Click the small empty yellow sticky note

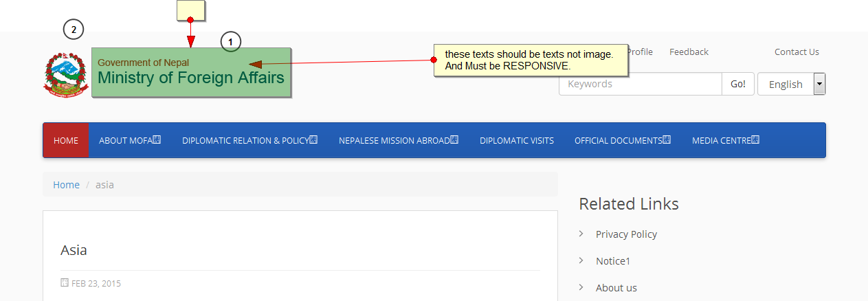pyautogui.click(x=191, y=9)
